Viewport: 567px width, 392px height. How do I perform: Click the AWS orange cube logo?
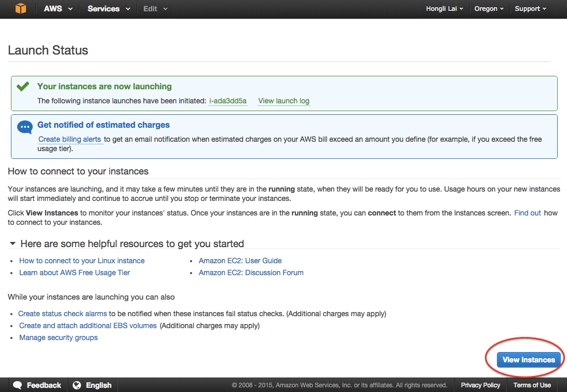tap(21, 8)
